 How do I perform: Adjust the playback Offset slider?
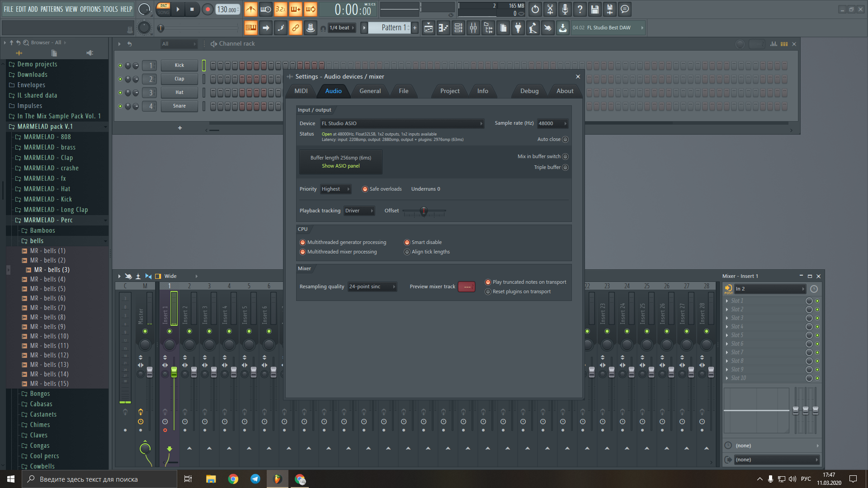pyautogui.click(x=424, y=211)
